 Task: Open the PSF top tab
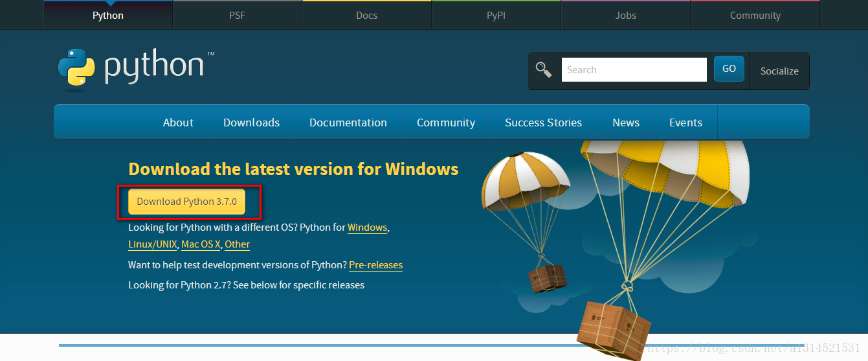pos(237,15)
